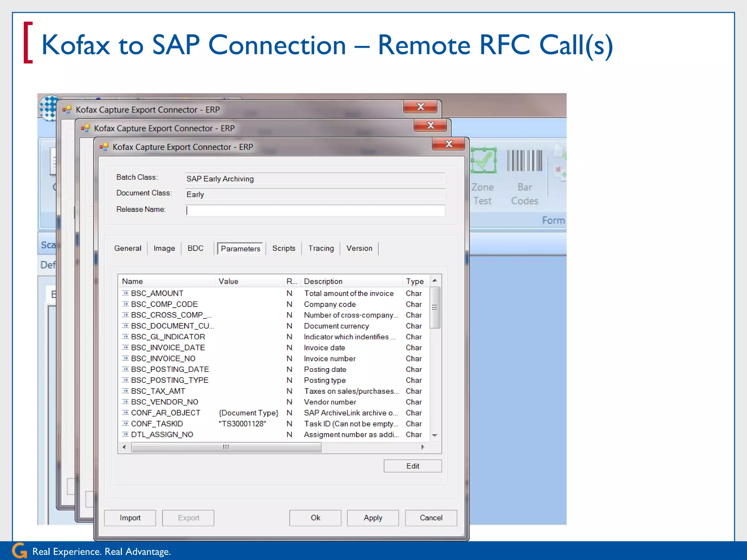
Task: Sort by the Description column header
Action: [352, 281]
